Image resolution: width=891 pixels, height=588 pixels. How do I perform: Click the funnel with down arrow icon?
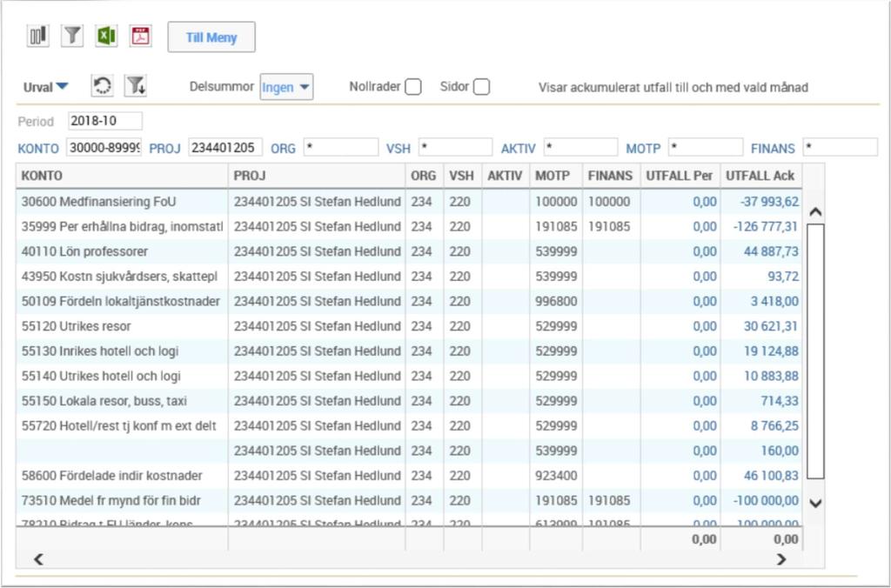[136, 86]
